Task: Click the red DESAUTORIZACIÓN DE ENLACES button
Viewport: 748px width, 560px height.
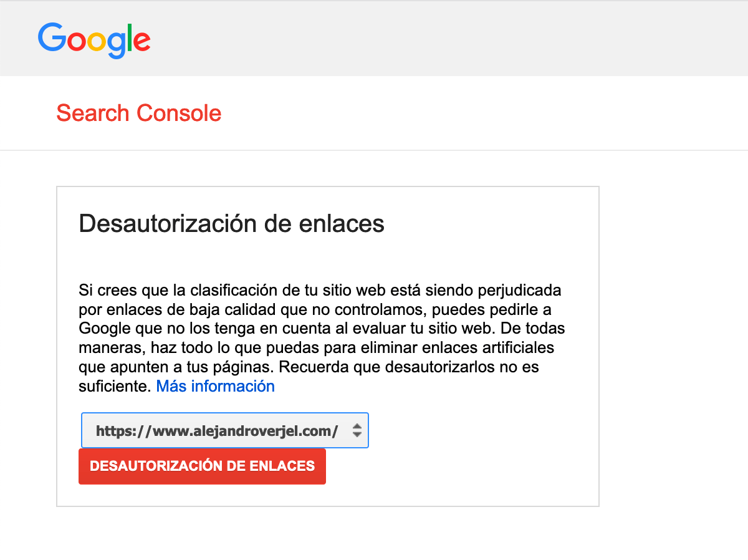Action: [x=202, y=466]
